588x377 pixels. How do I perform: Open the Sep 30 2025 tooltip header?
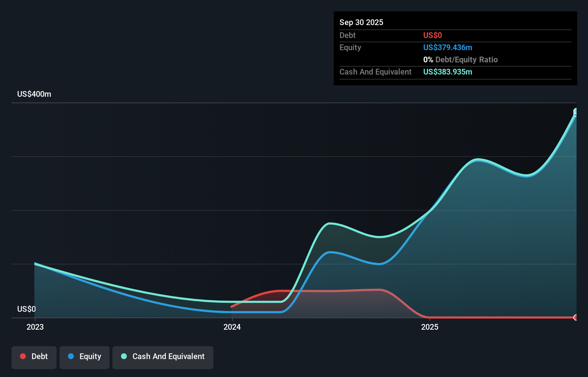click(361, 22)
